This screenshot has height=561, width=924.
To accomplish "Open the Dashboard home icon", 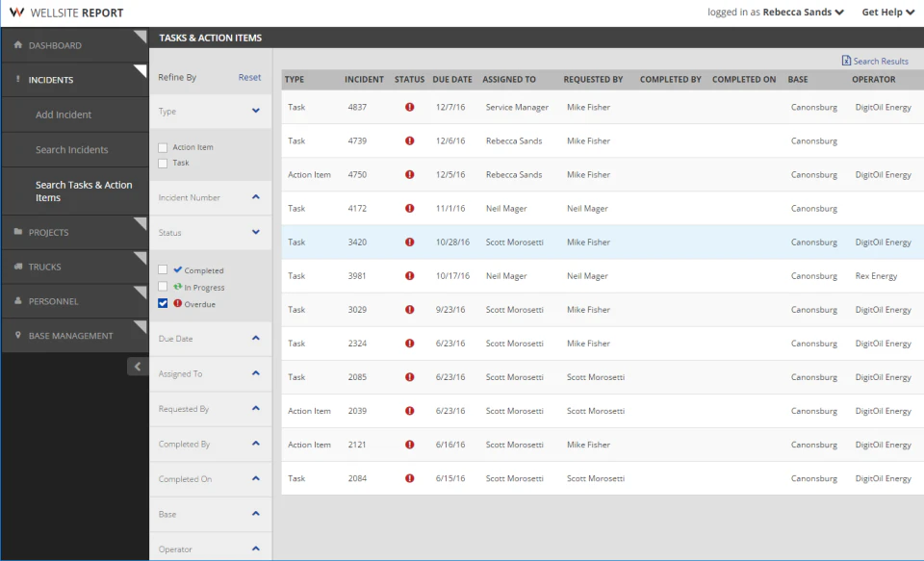I will coord(17,44).
